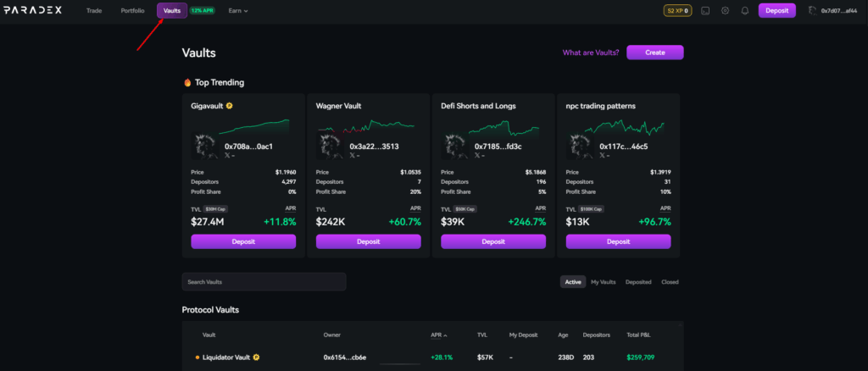Screen dimensions: 868x371
Task: Click the X social icon under 0x117c...46c5
Action: click(603, 155)
